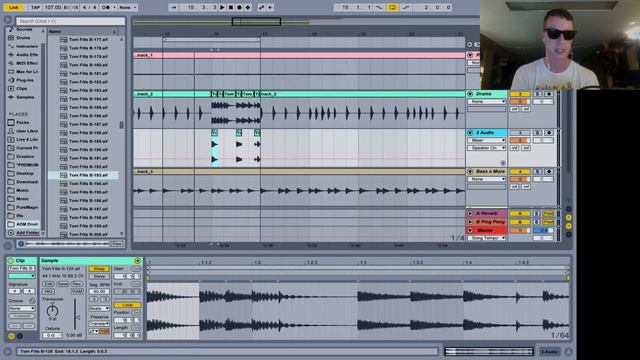The height and width of the screenshot is (360, 640).
Task: Collapse browser using the arrow beside search
Action: pos(8,20)
